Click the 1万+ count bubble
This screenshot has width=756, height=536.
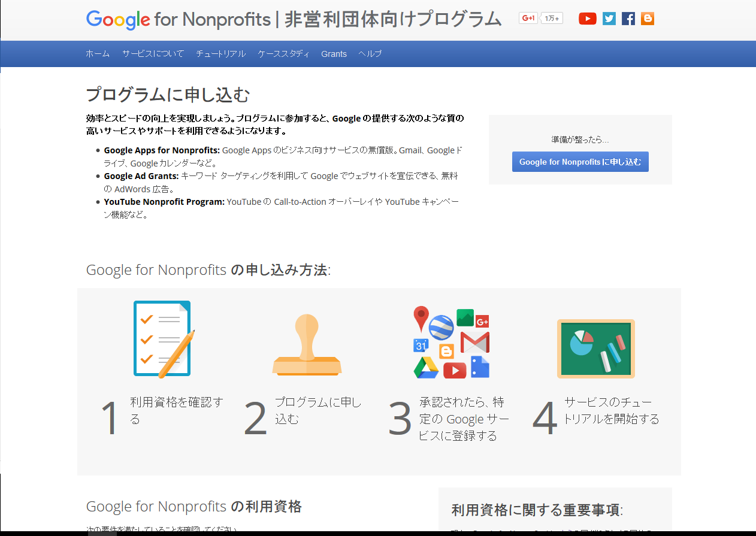point(552,19)
